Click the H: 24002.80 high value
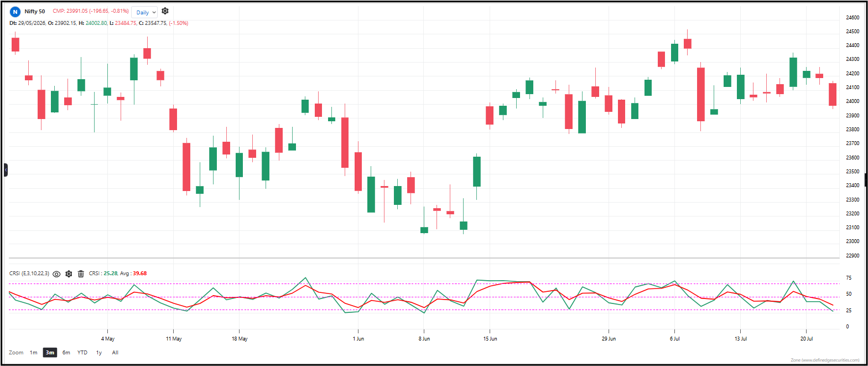This screenshot has width=868, height=366. 93,23
